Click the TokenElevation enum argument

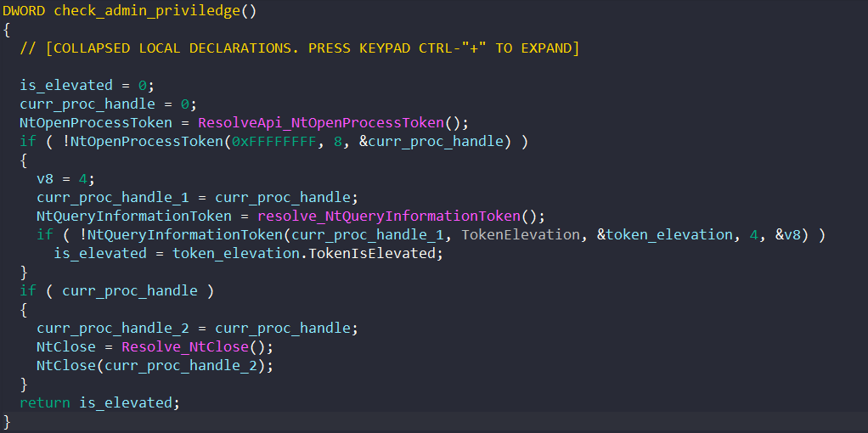pyautogui.click(x=521, y=235)
